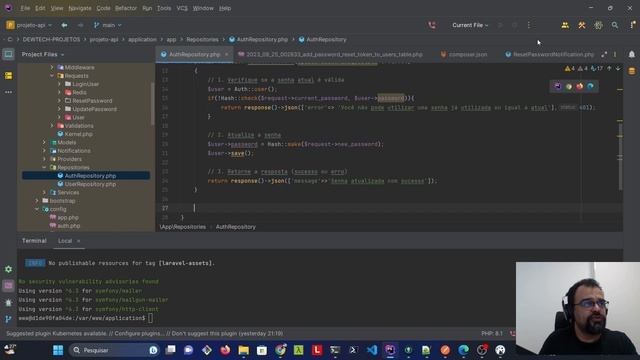
Task: Click the Run button in toolbar
Action: click(500, 25)
